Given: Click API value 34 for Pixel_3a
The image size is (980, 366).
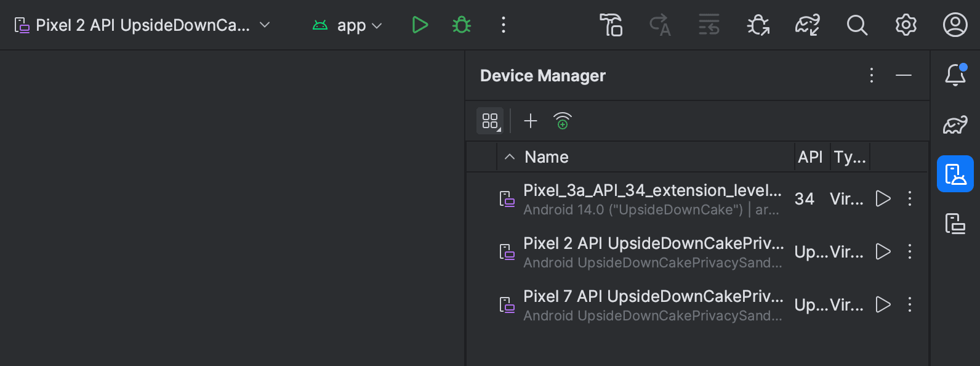Looking at the screenshot, I should click(805, 199).
